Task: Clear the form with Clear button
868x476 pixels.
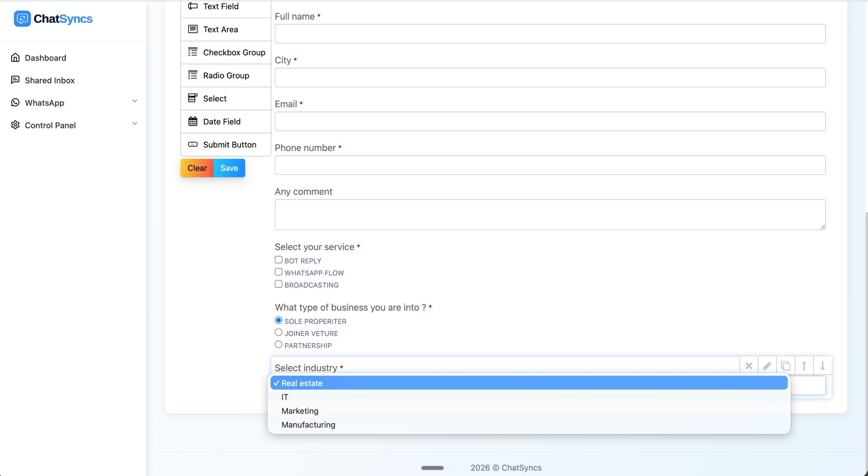Action: point(197,168)
